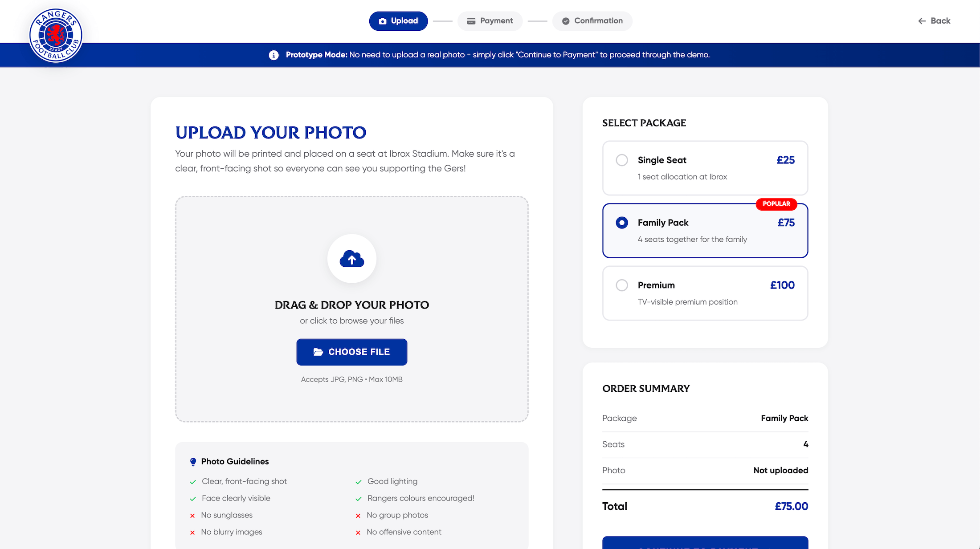Click the checkmark icon in Confirmation step
The height and width of the screenshot is (549, 980).
coord(566,21)
